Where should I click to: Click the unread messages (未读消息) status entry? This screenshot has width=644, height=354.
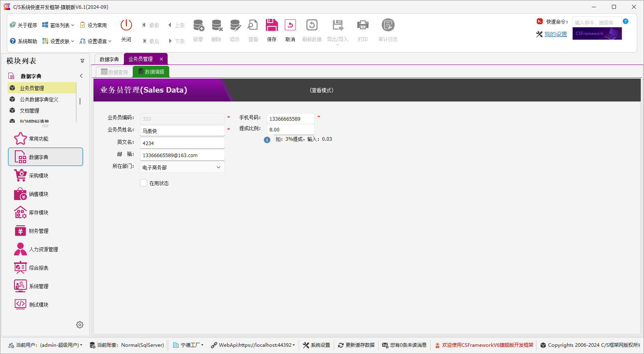[x=404, y=345]
